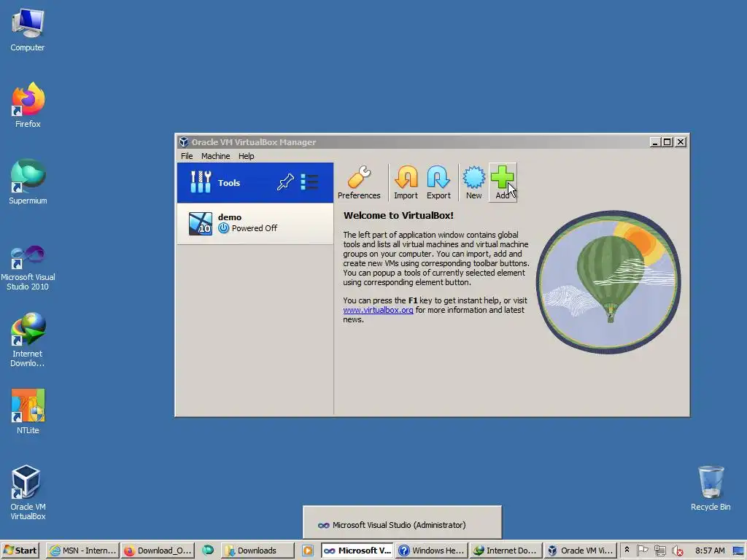
Task: Click the network tray icon
Action: click(659, 551)
